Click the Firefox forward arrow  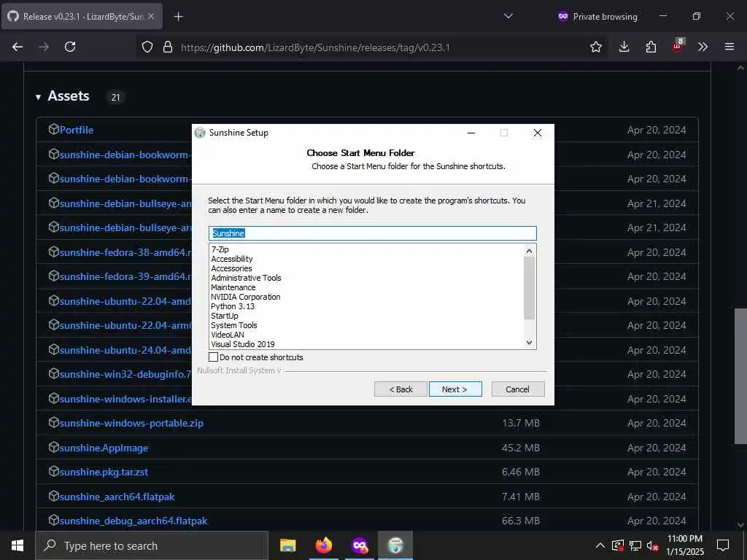point(44,47)
